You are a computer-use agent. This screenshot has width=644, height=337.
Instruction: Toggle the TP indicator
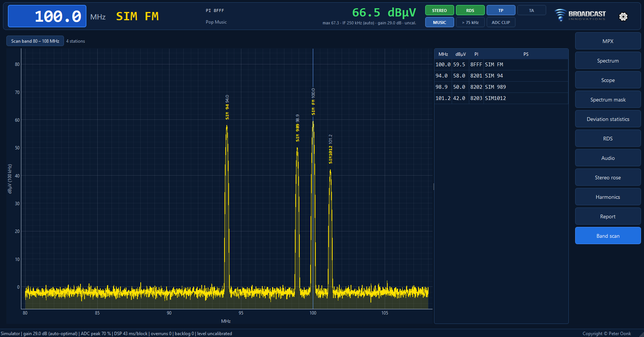[501, 10]
